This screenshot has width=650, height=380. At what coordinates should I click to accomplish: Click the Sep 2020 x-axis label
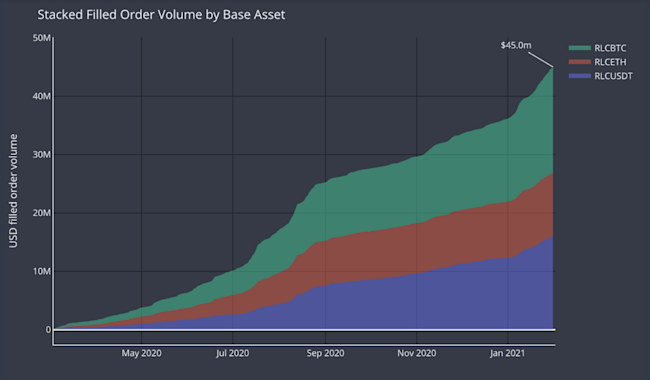pyautogui.click(x=325, y=353)
